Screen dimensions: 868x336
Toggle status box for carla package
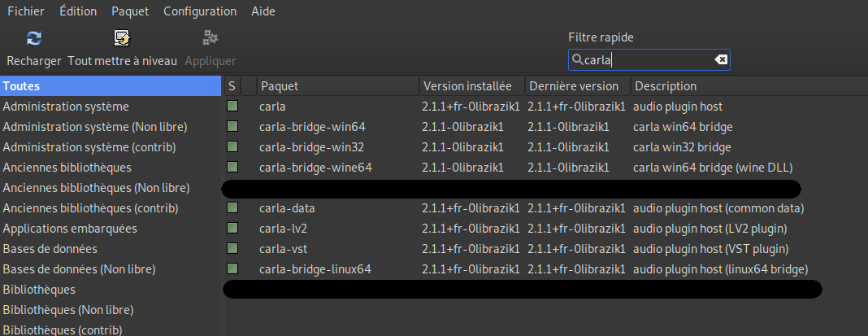point(232,107)
